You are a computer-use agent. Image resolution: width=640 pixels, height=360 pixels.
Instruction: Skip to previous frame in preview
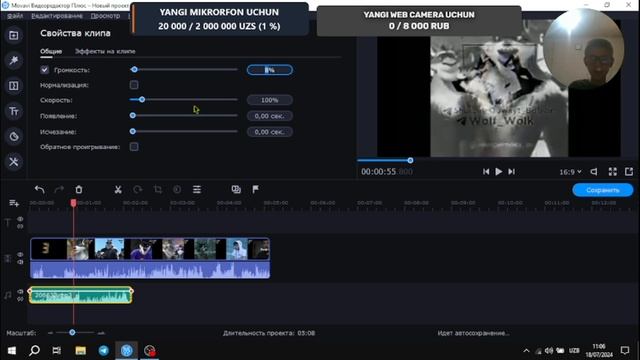(x=486, y=172)
